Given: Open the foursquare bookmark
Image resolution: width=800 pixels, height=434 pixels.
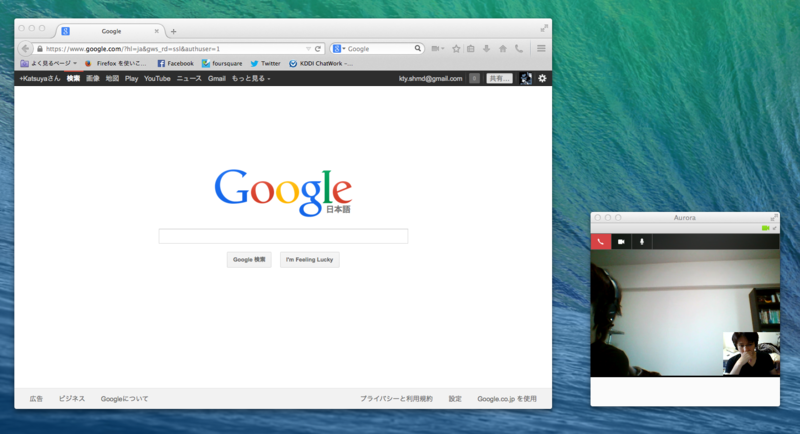Looking at the screenshot, I should click(x=222, y=63).
